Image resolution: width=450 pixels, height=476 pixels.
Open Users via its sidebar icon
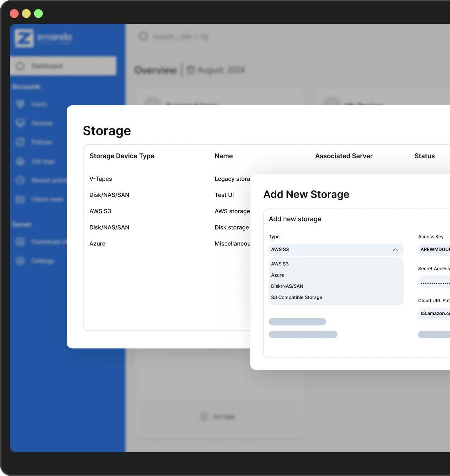[21, 104]
